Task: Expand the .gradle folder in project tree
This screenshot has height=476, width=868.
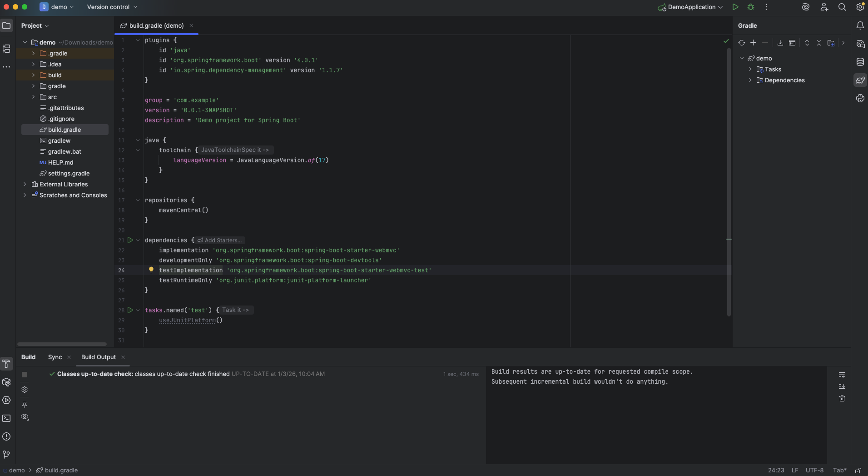Action: 33,53
